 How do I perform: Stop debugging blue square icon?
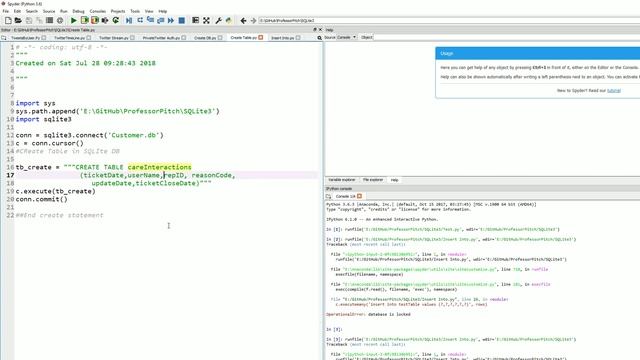coord(182,20)
